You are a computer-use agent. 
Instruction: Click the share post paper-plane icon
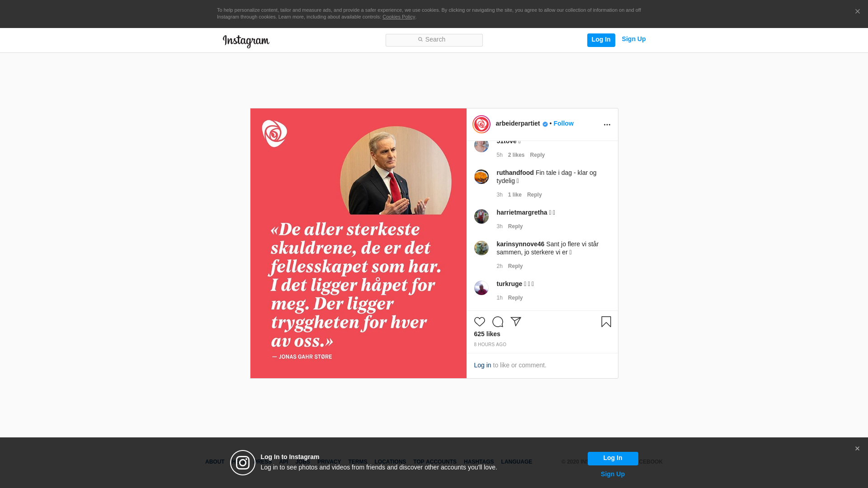pos(515,322)
